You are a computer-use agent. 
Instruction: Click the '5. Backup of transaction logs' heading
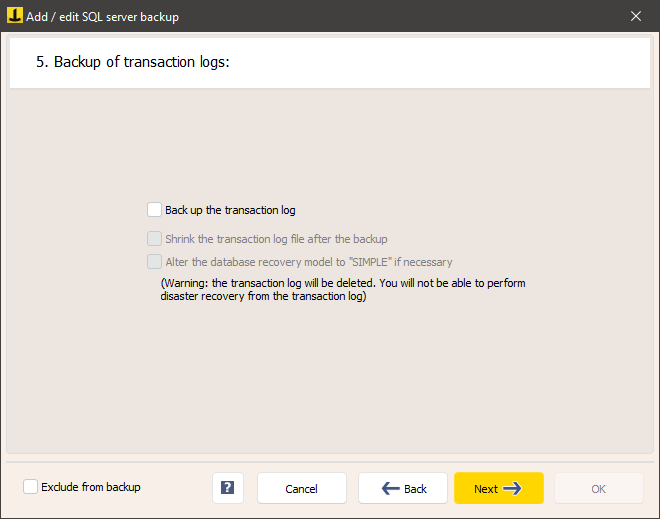pyautogui.click(x=133, y=62)
